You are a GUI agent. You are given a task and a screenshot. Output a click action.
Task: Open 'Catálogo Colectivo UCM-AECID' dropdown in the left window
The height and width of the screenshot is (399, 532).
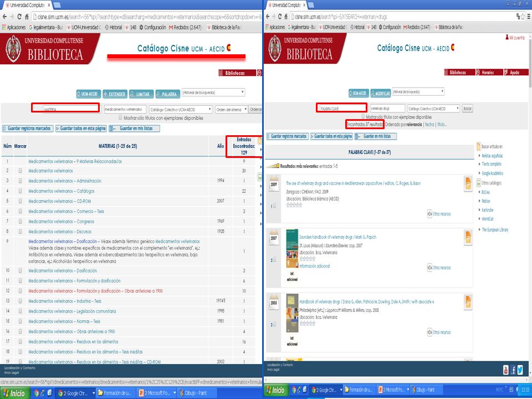tap(181, 110)
